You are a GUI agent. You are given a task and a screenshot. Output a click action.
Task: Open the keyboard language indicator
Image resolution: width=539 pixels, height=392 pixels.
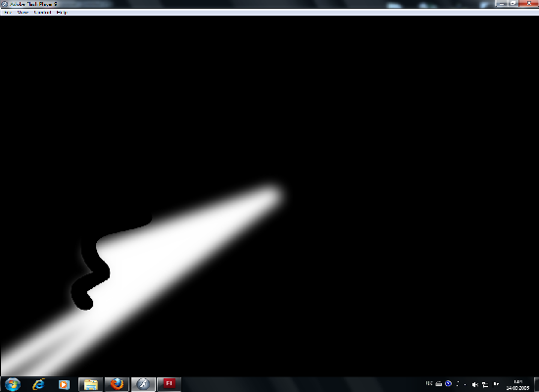(x=429, y=383)
